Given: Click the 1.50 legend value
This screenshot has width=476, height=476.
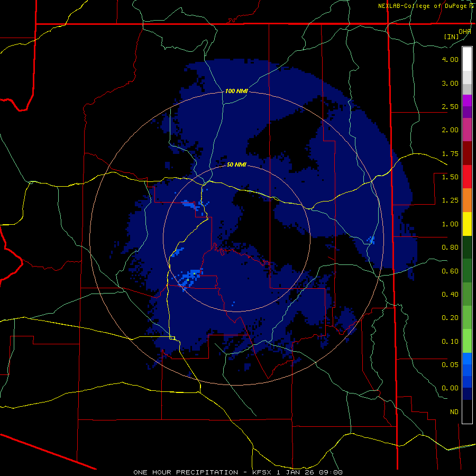Looking at the screenshot, I should point(450,177).
